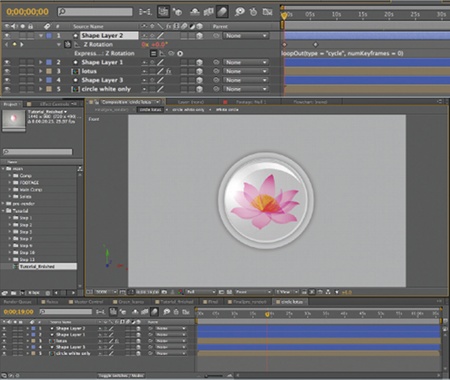The height and width of the screenshot is (380, 450).
Task: Click the expression pick whip icon
Action: [x=171, y=53]
